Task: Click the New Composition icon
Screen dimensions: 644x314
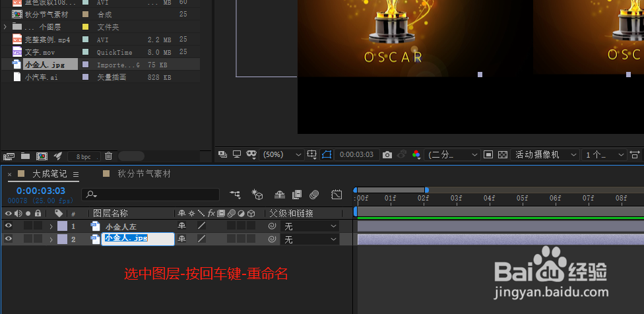Action: [42, 156]
